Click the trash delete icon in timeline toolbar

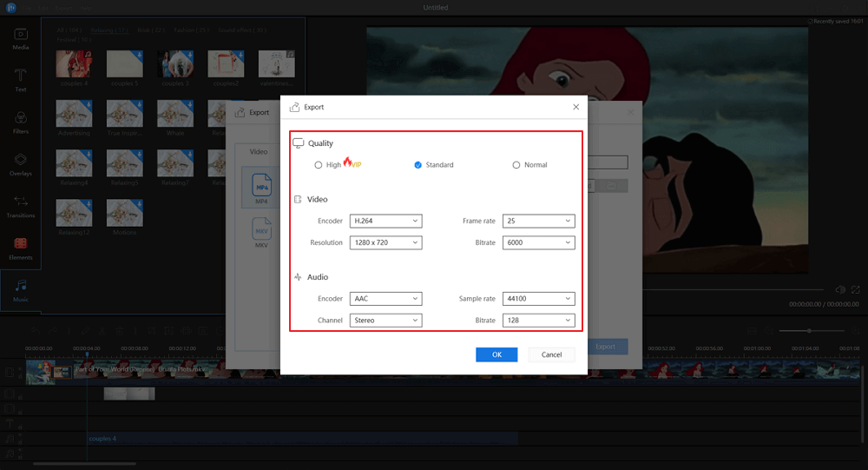point(119,331)
